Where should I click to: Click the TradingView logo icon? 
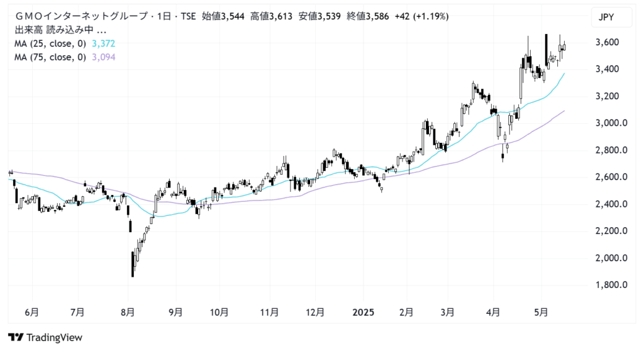pos(16,337)
